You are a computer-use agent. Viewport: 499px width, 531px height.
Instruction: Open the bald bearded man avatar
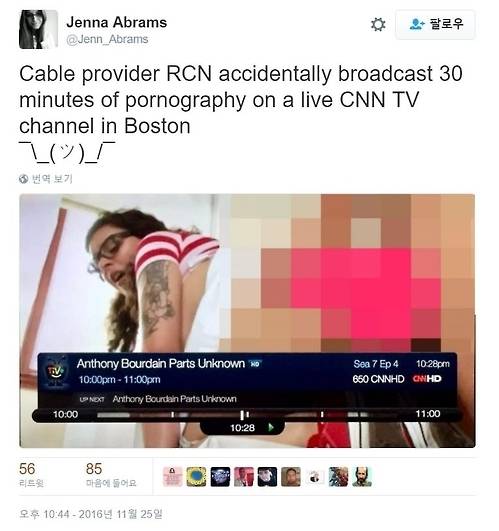point(362,477)
